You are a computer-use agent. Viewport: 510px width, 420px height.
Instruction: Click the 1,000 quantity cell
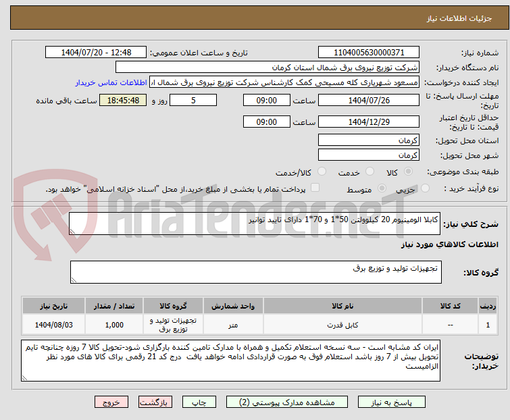(x=114, y=325)
